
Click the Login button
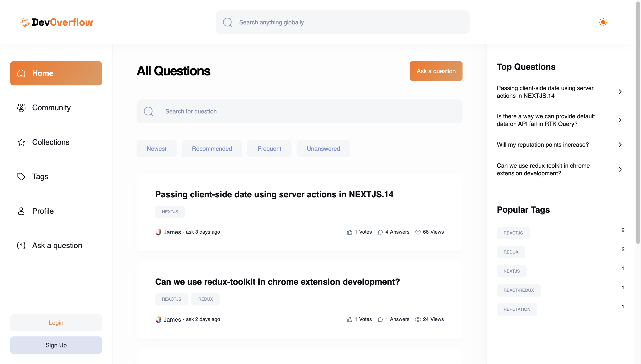point(56,323)
